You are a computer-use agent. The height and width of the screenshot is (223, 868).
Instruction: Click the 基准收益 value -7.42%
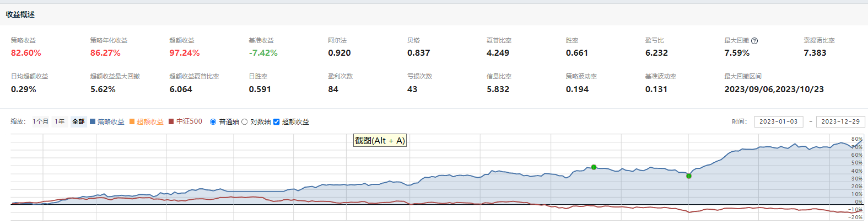pos(263,53)
